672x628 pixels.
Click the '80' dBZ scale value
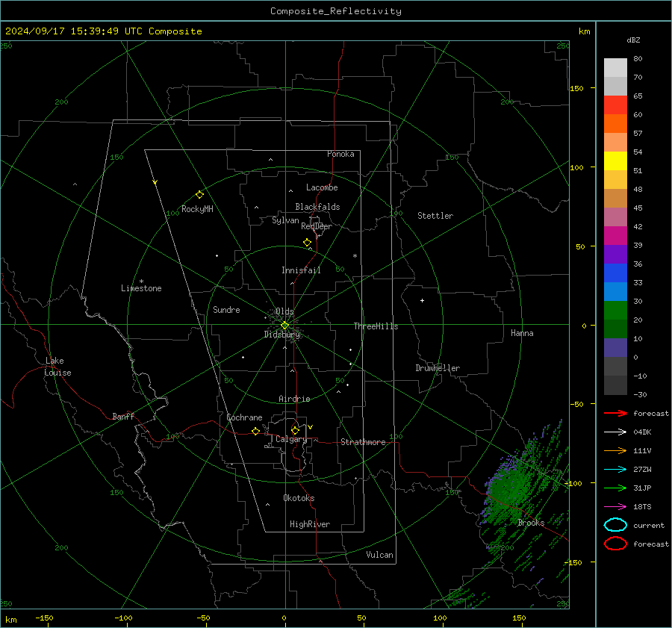coord(638,59)
